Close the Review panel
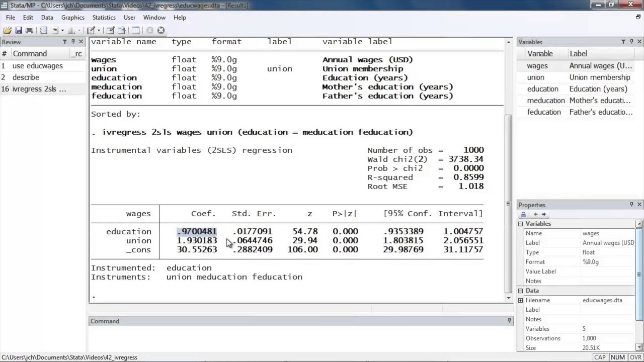This screenshot has height=362, width=644. (81, 42)
